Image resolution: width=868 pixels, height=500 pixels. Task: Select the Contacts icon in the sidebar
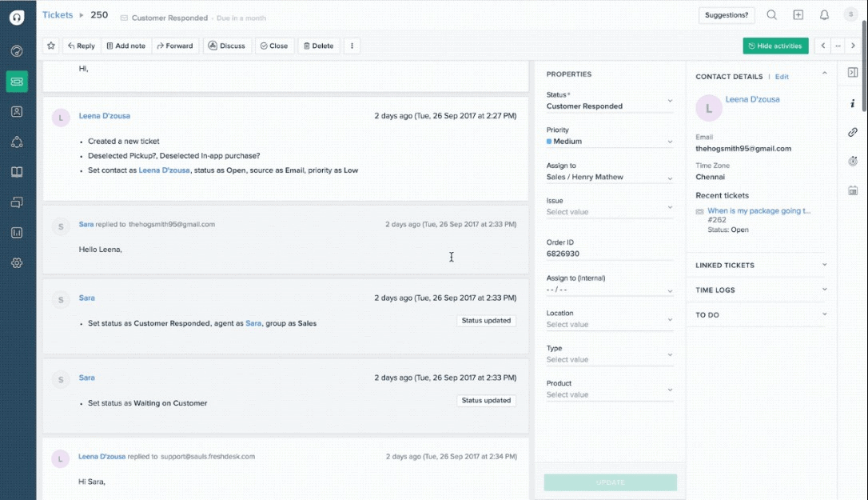pos(17,111)
